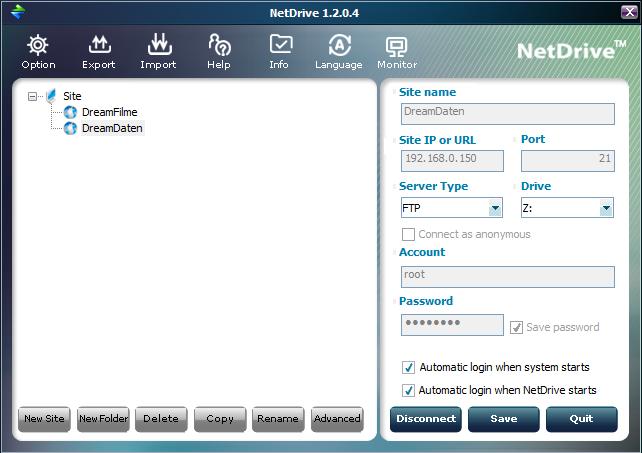This screenshot has width=642, height=453.
Task: Click the New Folder button
Action: coord(103,419)
